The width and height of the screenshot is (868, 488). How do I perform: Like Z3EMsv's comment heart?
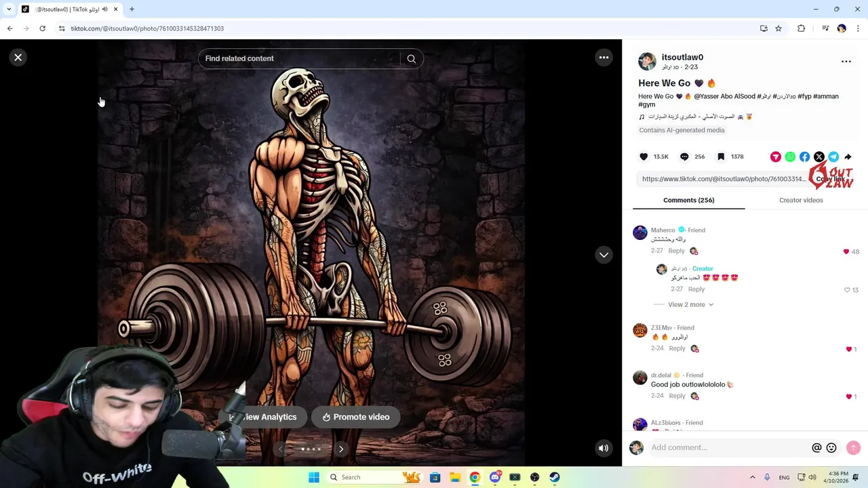click(848, 349)
